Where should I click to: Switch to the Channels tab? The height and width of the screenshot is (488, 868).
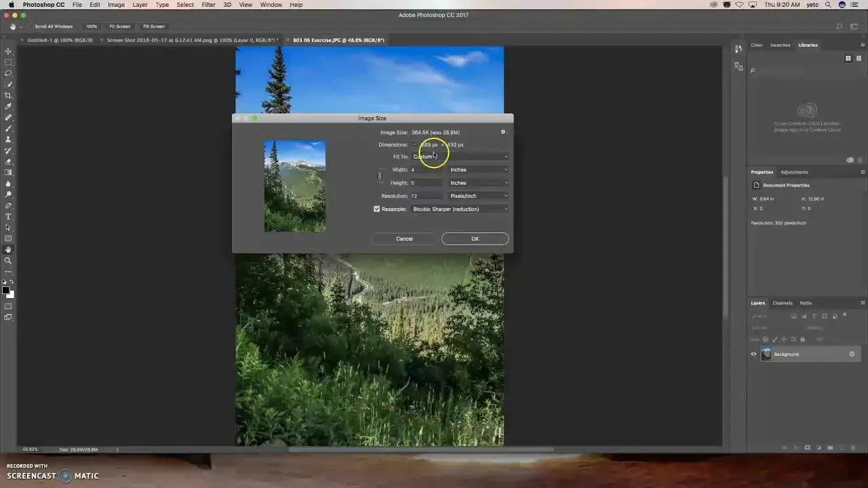[782, 303]
